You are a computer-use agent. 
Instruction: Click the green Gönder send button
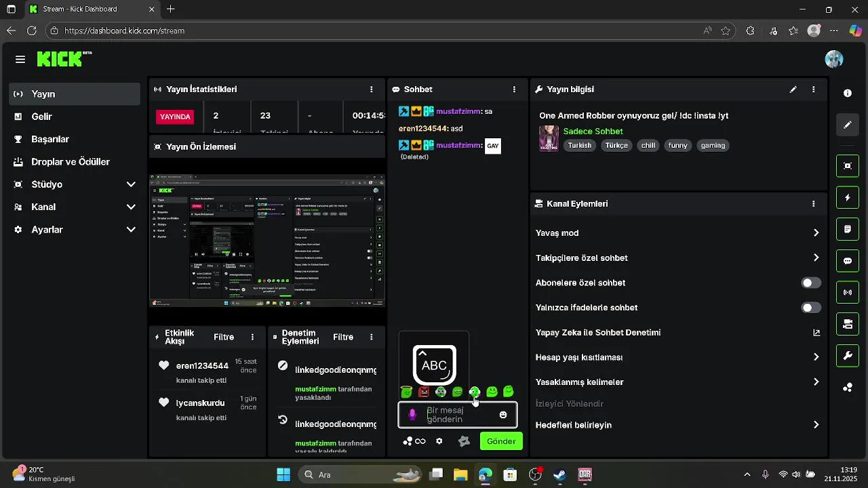(x=501, y=441)
